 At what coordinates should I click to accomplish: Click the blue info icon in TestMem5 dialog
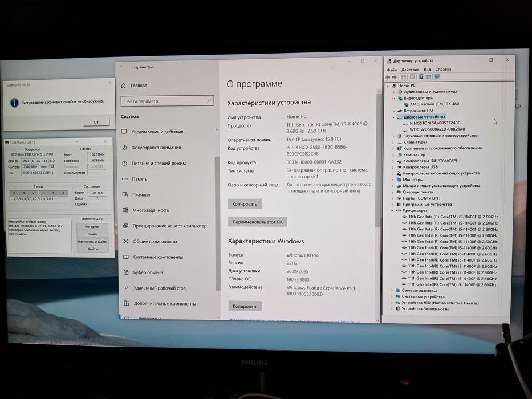[x=14, y=103]
